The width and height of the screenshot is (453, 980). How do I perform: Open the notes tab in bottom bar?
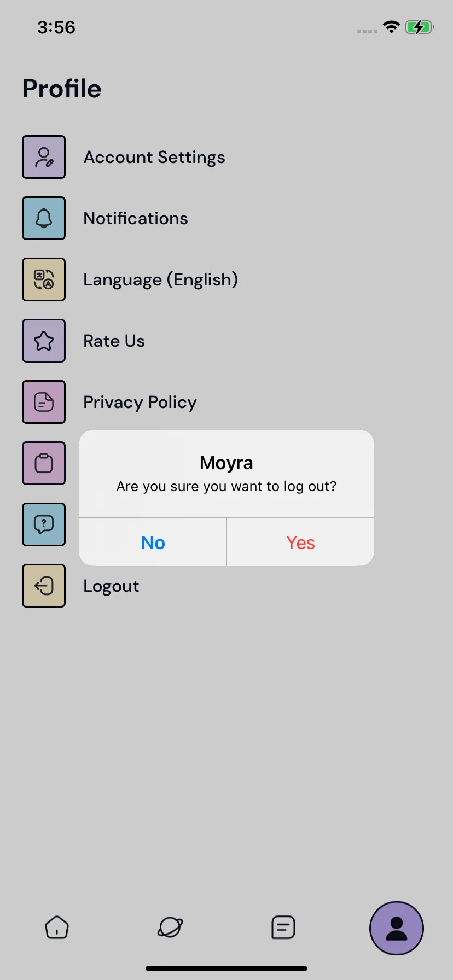pyautogui.click(x=283, y=927)
